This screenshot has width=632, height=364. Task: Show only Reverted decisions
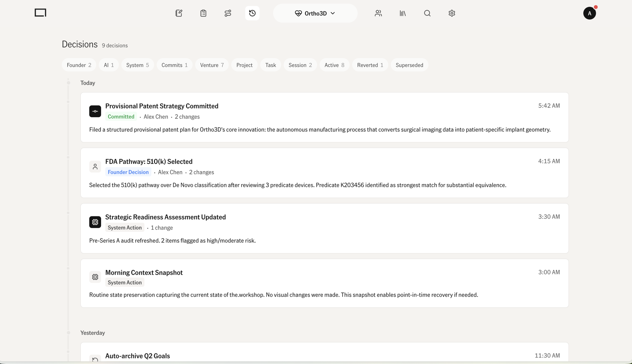coord(370,65)
